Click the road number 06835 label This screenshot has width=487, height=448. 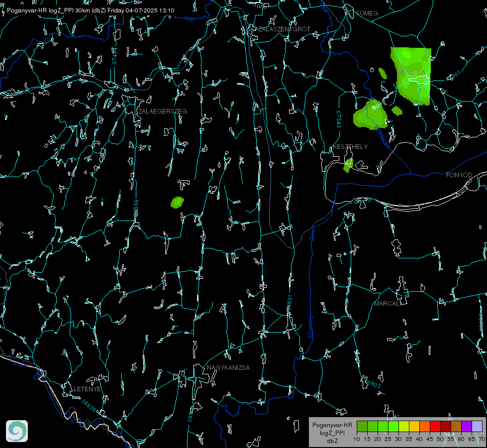(x=89, y=406)
